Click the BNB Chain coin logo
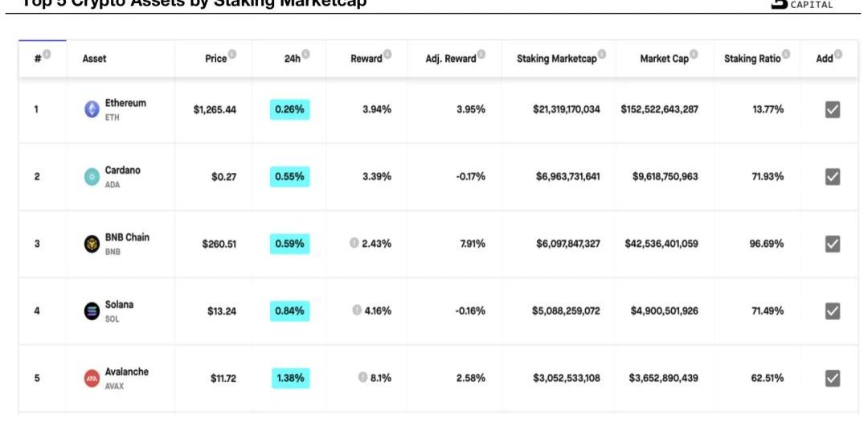The height and width of the screenshot is (423, 868). point(92,244)
